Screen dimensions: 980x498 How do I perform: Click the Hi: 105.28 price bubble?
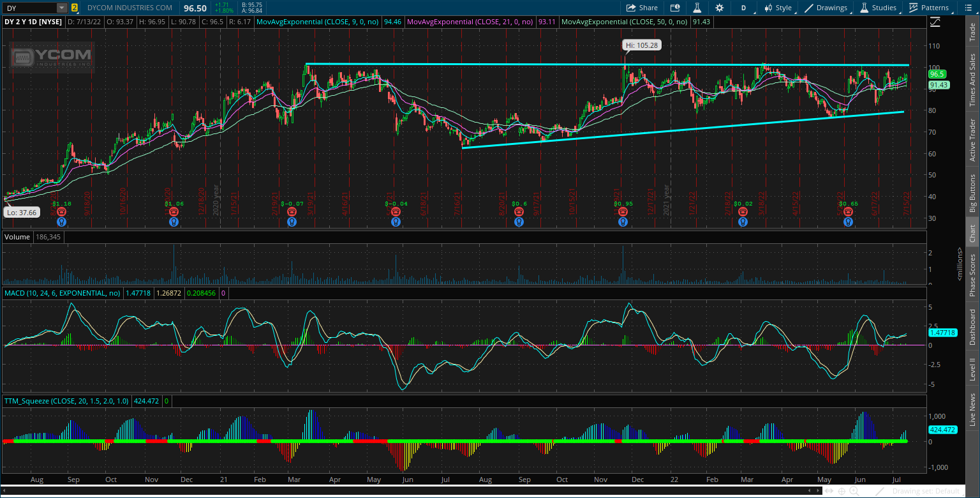point(641,45)
